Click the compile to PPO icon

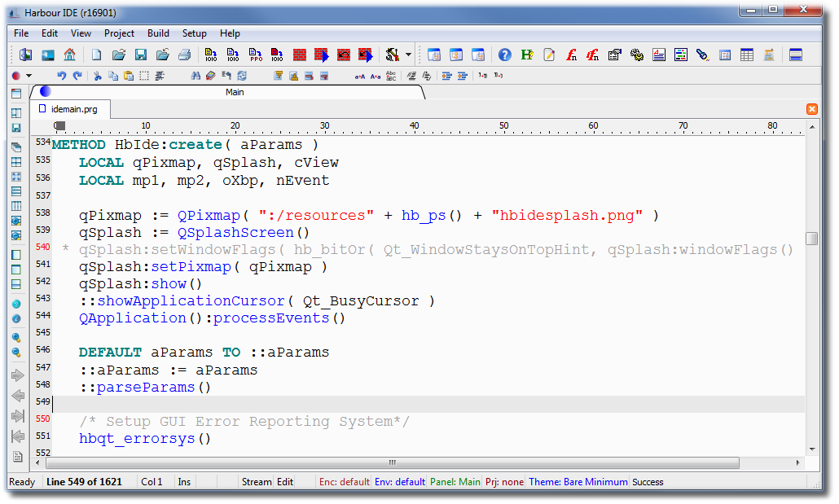pos(256,55)
